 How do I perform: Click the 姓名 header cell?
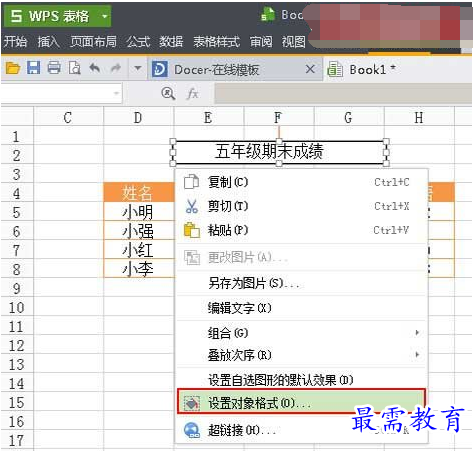(138, 192)
